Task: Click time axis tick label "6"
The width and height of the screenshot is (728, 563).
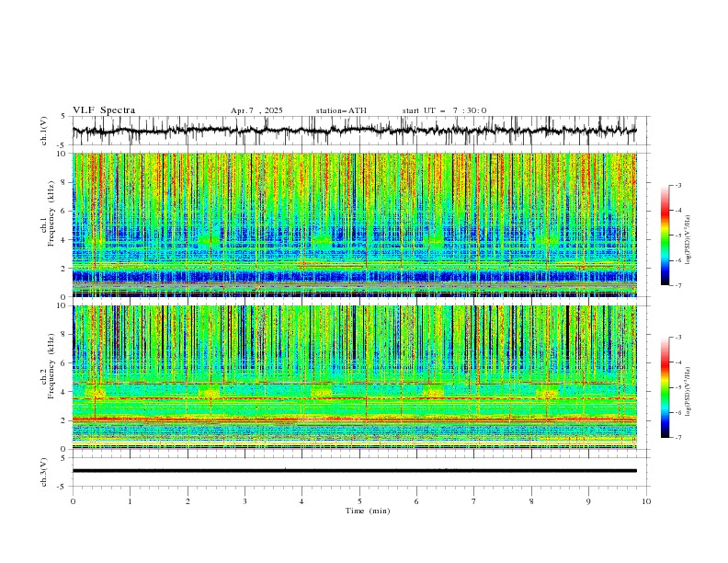Action: coord(417,501)
